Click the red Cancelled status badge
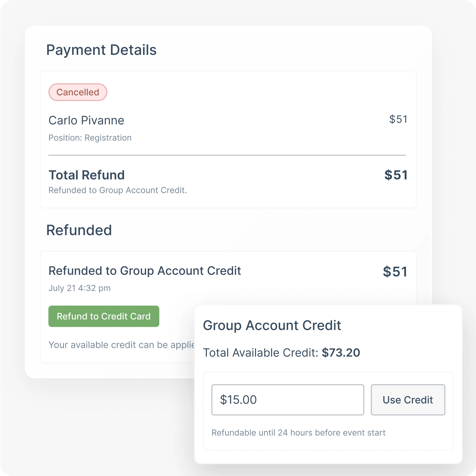476x476 pixels. click(78, 92)
